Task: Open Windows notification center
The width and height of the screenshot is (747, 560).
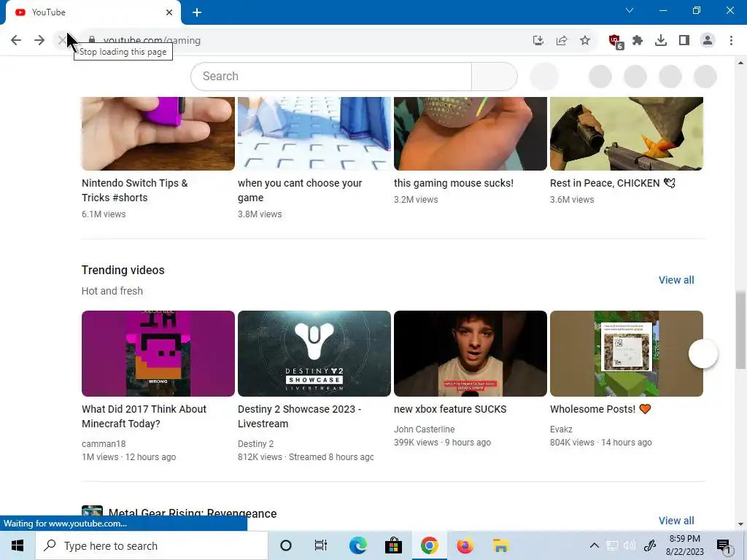Action: [724, 545]
